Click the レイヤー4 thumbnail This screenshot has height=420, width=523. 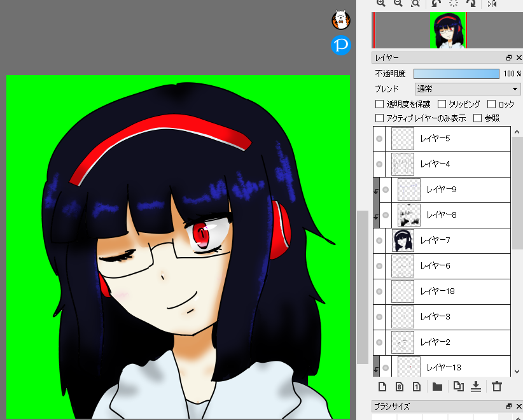pos(403,164)
